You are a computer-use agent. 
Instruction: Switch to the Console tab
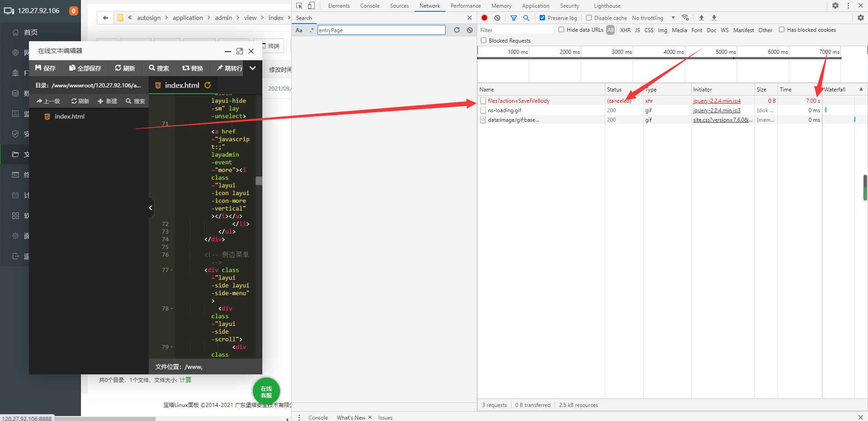pos(370,6)
